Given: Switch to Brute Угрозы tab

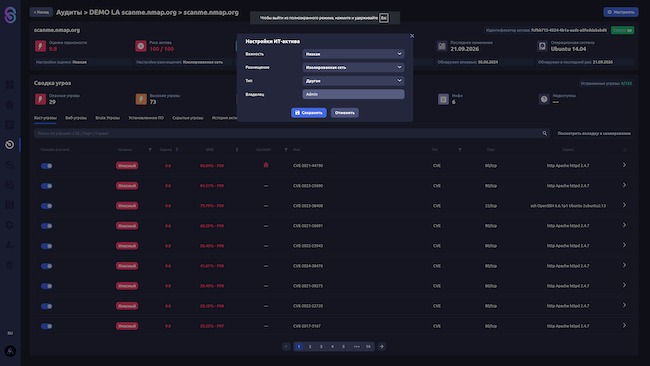Looking at the screenshot, I should pyautogui.click(x=107, y=118).
